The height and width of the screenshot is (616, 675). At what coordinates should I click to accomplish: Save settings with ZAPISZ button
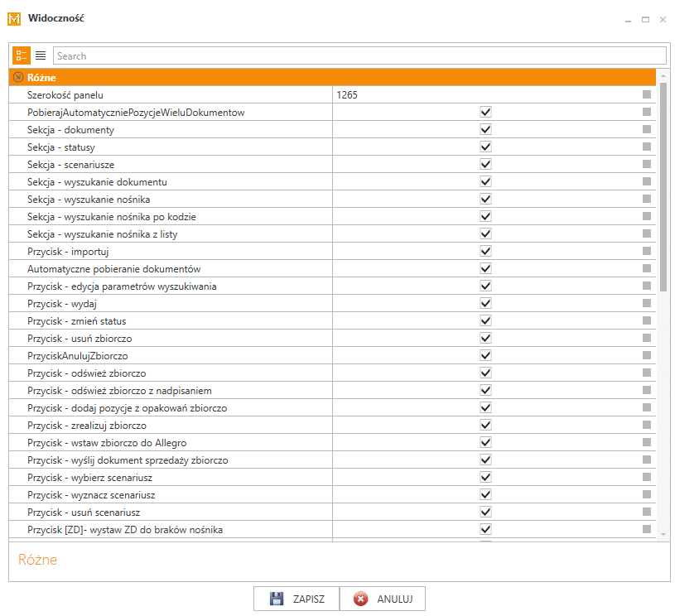[297, 599]
